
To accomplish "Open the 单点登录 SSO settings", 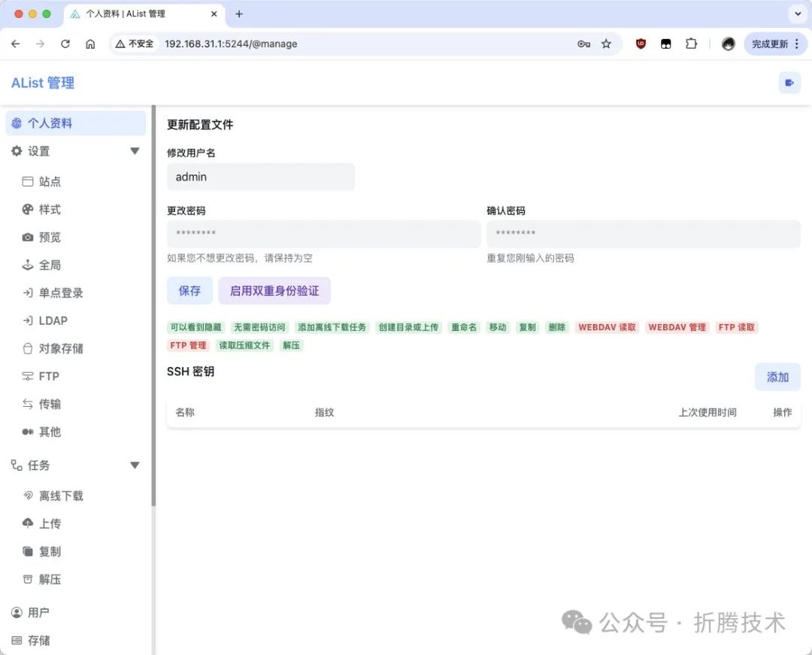I will (61, 293).
